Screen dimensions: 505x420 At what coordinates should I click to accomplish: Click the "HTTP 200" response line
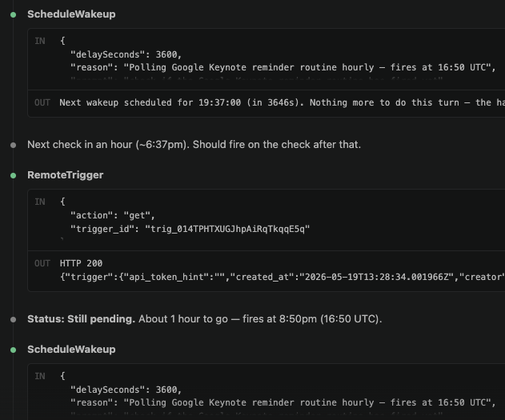[x=81, y=263]
